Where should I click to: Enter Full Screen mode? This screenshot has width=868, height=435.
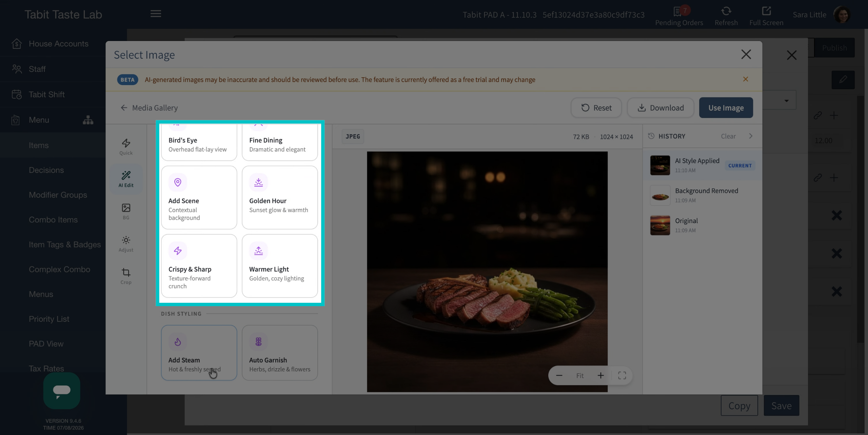point(766,16)
